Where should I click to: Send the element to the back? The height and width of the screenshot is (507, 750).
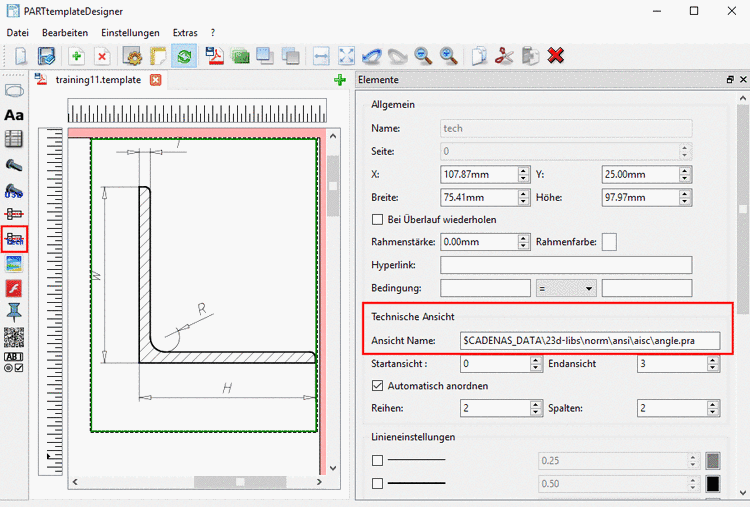coord(290,56)
